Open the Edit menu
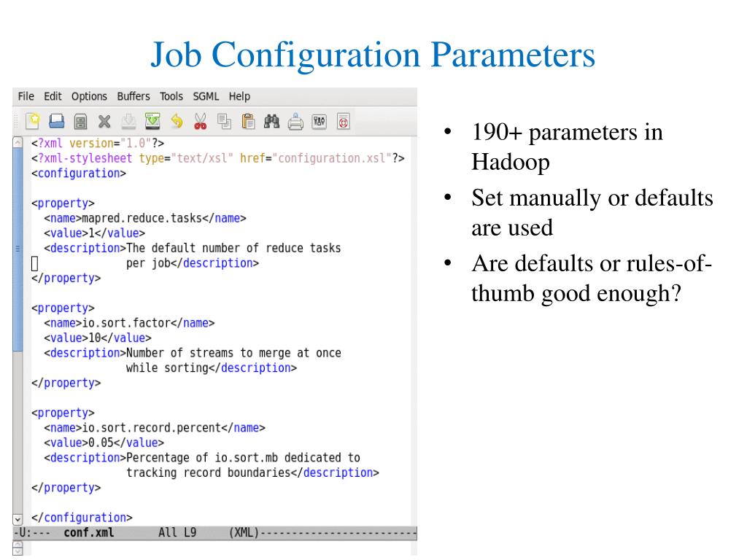Image resolution: width=747 pixels, height=560 pixels. click(53, 96)
